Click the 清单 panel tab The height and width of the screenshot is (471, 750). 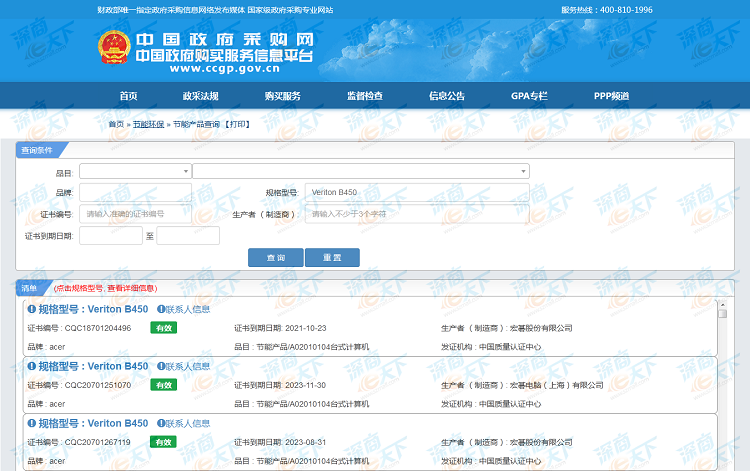click(x=30, y=288)
